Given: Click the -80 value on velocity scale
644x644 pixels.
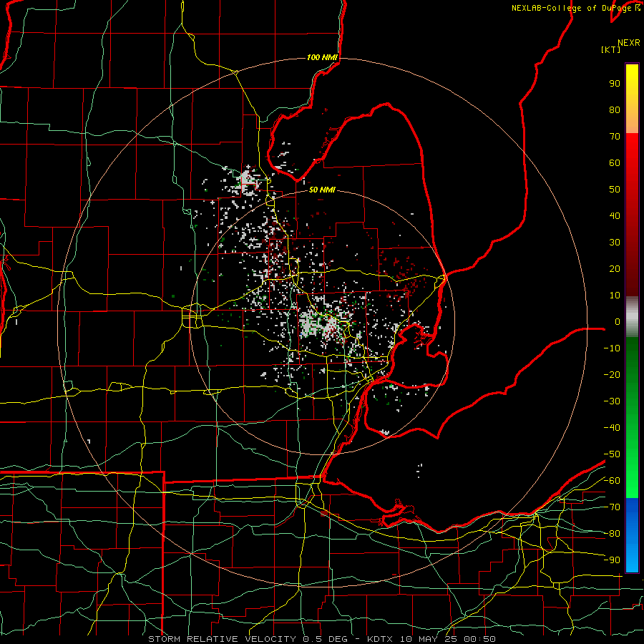Looking at the screenshot, I should (612, 534).
